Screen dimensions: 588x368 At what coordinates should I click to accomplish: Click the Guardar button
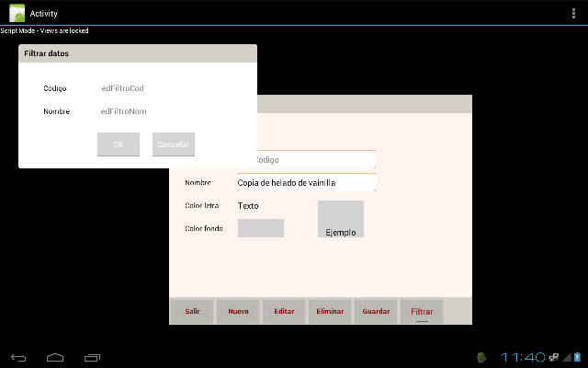(x=376, y=311)
